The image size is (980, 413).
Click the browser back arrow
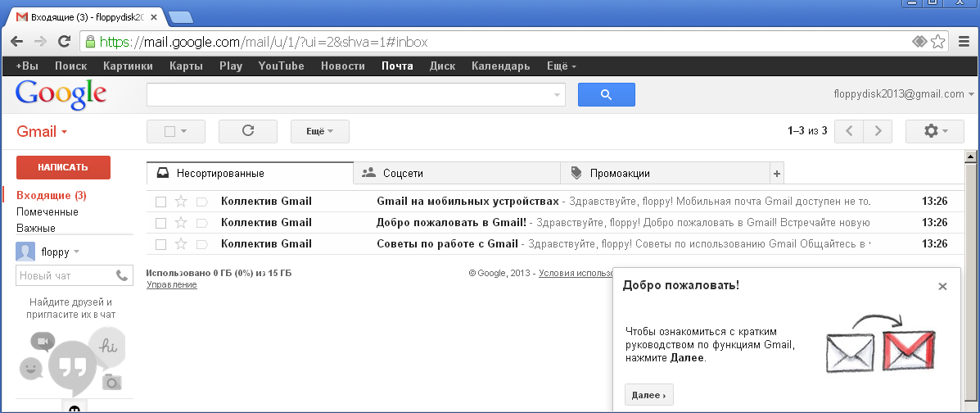(x=17, y=42)
